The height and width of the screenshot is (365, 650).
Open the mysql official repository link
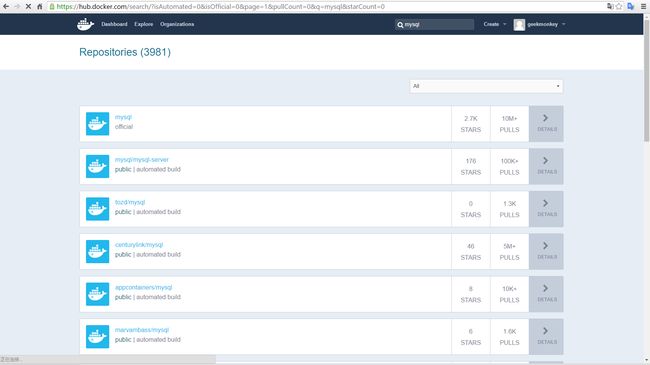[x=123, y=117]
